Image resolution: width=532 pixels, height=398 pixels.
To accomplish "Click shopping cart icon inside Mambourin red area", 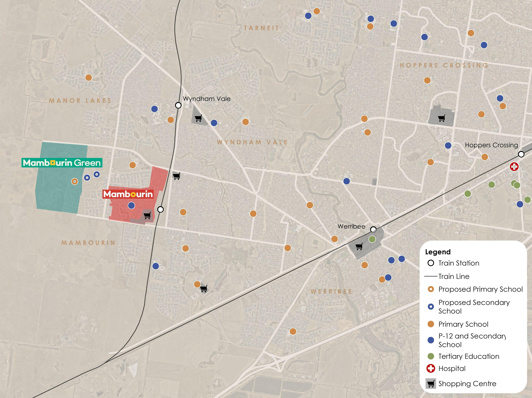I will point(147,215).
